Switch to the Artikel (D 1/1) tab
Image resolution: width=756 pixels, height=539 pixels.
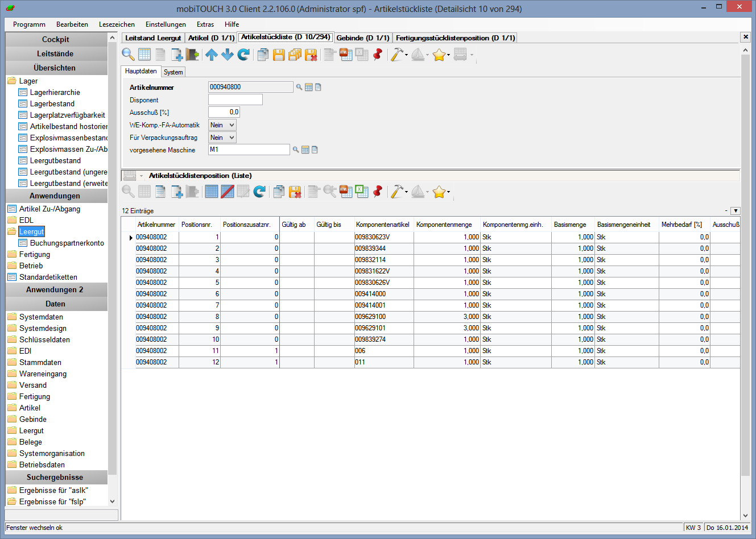click(212, 38)
